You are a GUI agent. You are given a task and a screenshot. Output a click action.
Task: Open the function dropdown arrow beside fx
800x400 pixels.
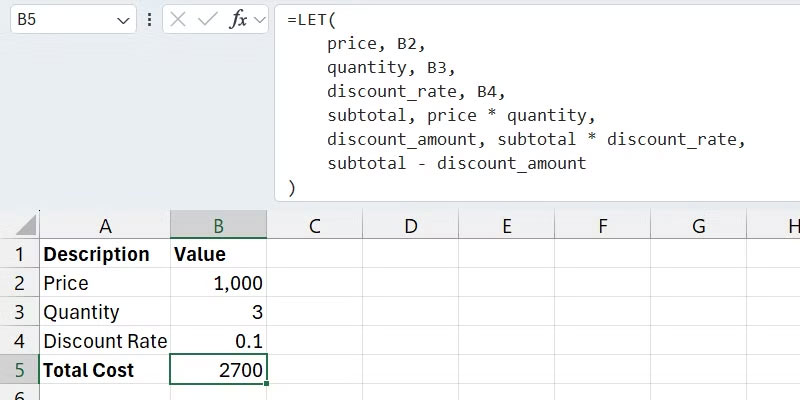pyautogui.click(x=260, y=19)
